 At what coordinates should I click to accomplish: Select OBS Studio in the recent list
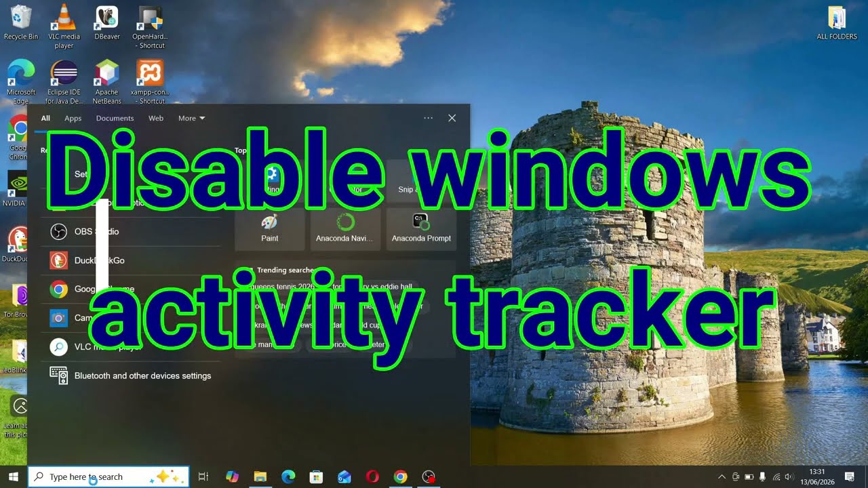point(132,232)
